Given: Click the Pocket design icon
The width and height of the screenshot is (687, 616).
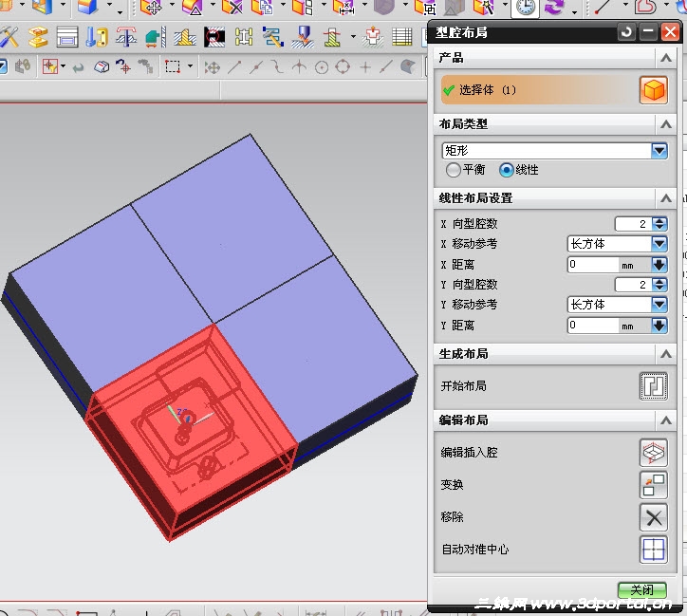Looking at the screenshot, I should pos(373,37).
